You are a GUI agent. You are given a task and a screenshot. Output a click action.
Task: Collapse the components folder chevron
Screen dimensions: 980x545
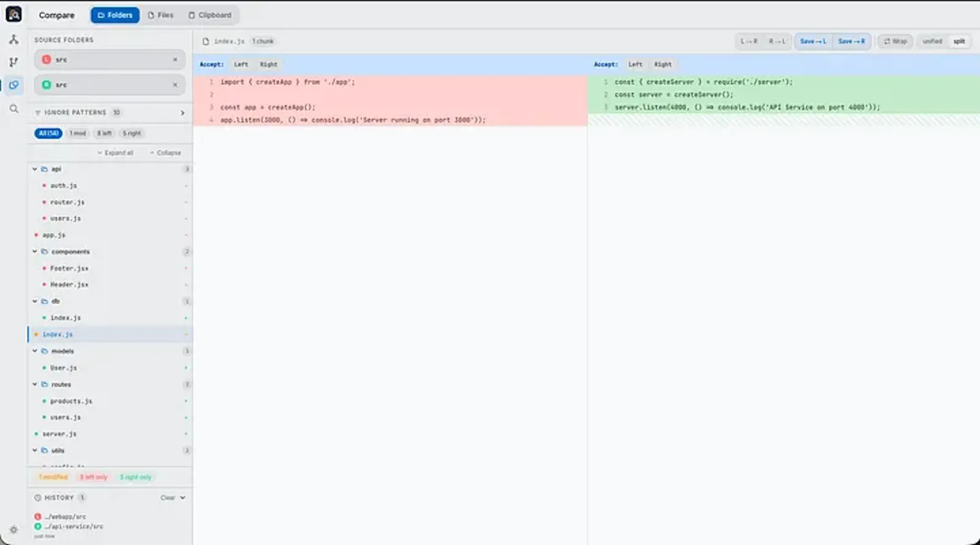pos(35,252)
